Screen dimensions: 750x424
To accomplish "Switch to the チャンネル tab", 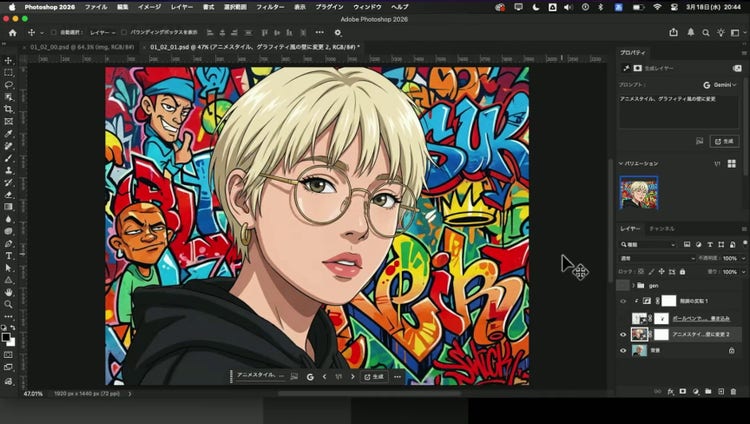I will [662, 229].
